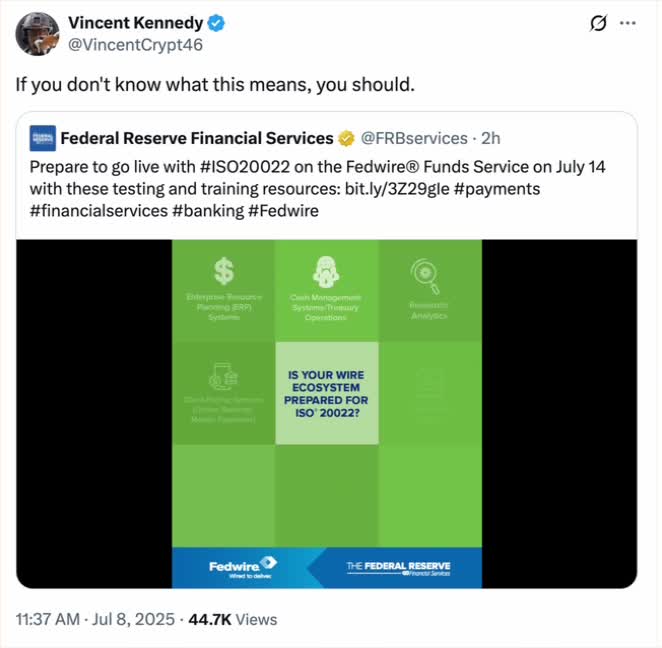Click Vincent Kennedy's profile avatar
662x648 pixels.
[x=38, y=33]
